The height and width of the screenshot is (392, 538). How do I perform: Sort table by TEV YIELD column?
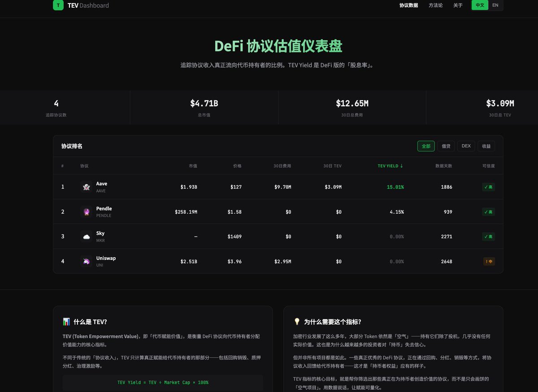pyautogui.click(x=390, y=166)
